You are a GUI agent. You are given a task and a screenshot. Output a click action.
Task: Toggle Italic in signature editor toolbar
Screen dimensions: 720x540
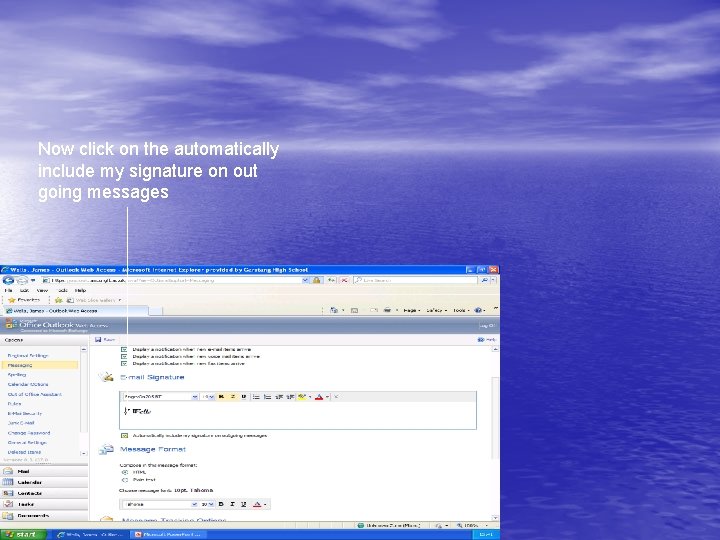pyautogui.click(x=232, y=397)
